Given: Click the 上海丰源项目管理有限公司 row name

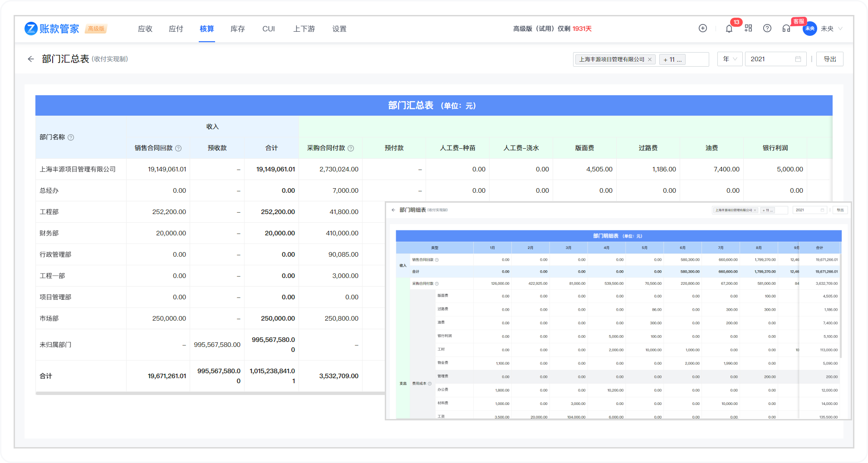Looking at the screenshot, I should pyautogui.click(x=78, y=169).
